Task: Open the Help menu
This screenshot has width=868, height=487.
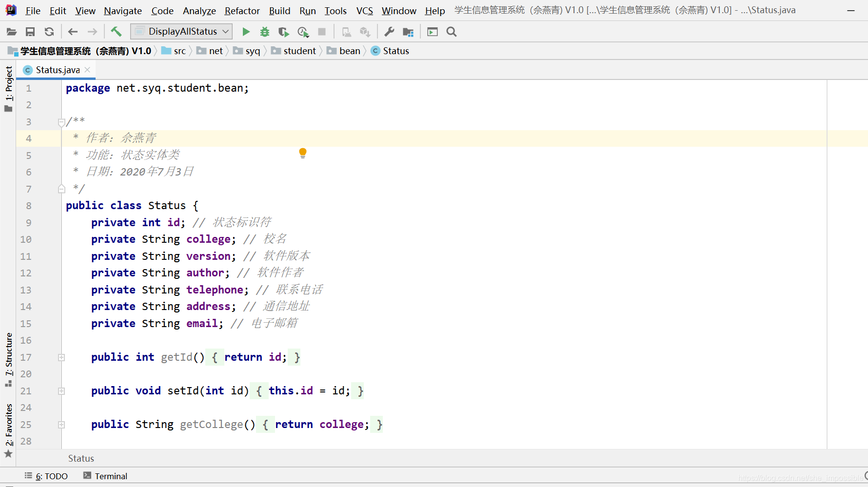Action: click(434, 11)
